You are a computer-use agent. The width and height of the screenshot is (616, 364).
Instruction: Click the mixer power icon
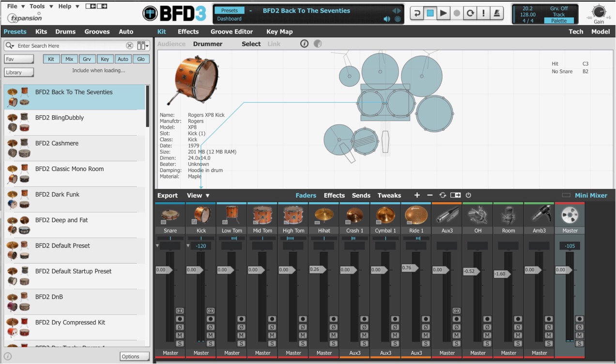(x=468, y=195)
